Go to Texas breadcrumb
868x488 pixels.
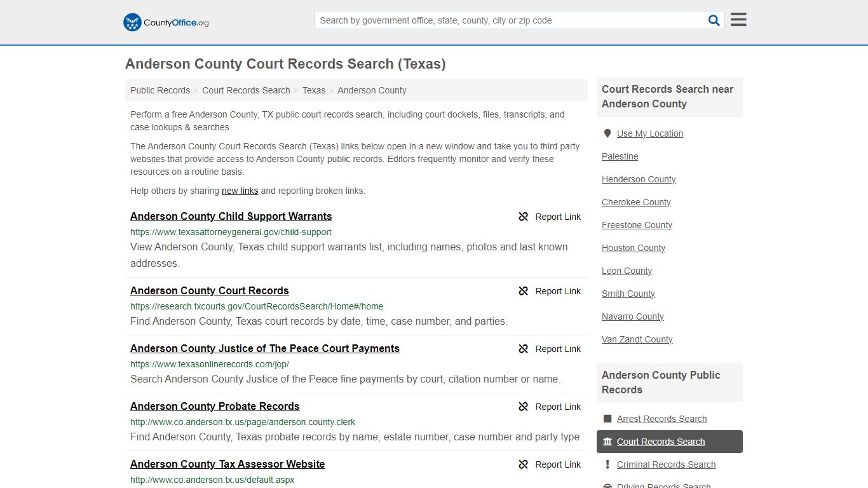tap(314, 90)
